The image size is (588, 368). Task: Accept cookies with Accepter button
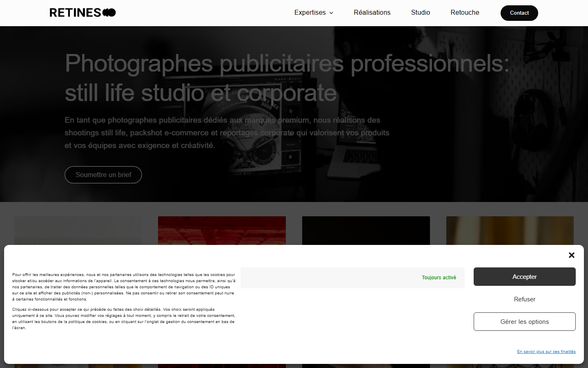tap(525, 277)
